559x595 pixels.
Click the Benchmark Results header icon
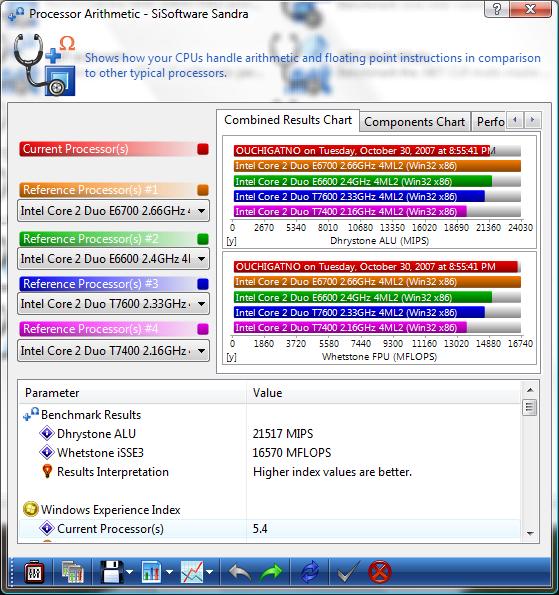tap(31, 414)
